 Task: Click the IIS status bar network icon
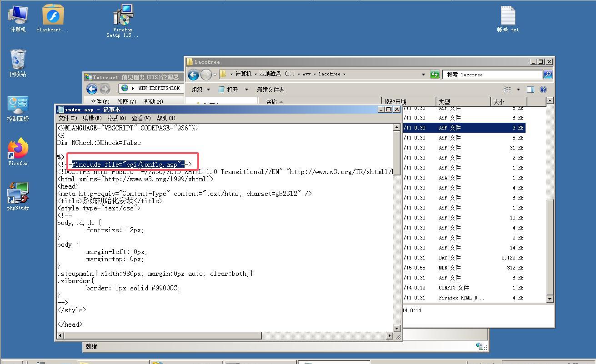(480, 346)
